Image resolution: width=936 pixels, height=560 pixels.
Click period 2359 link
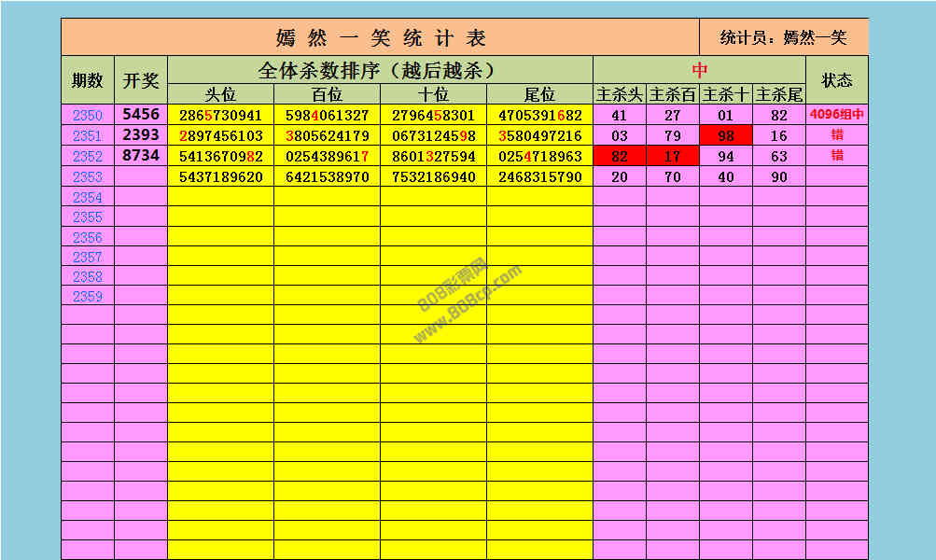[87, 297]
